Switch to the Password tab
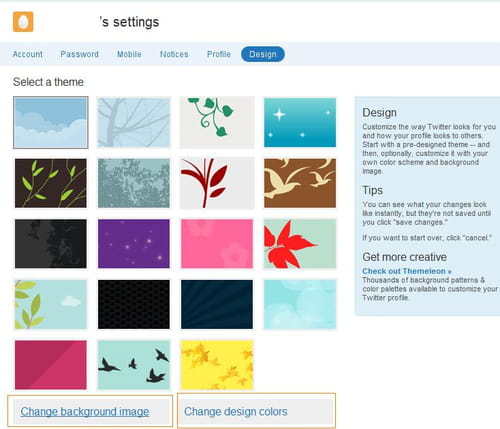Viewport: 500px width, 429px height. coord(79,54)
